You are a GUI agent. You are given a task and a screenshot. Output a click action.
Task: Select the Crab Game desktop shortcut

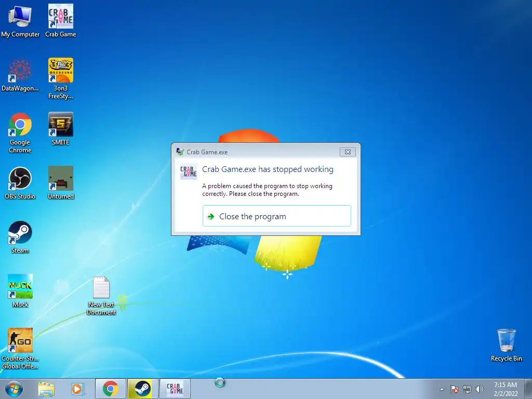click(60, 21)
